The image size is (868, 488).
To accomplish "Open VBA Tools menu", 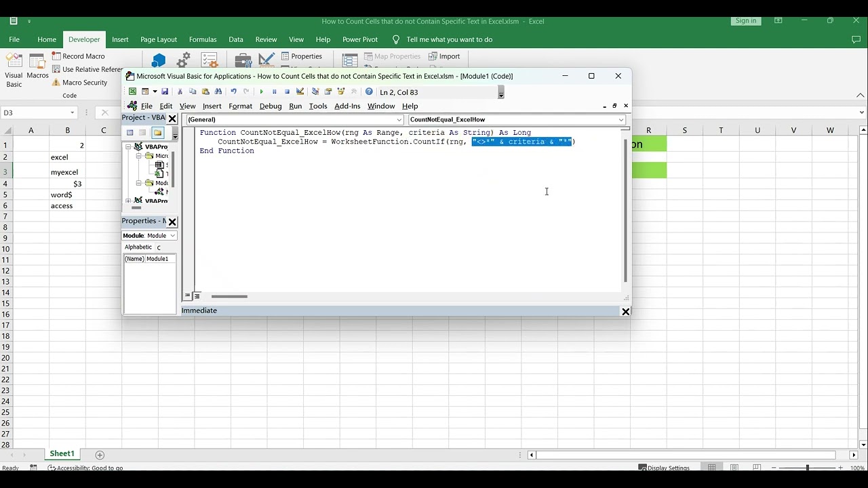I will pyautogui.click(x=318, y=106).
